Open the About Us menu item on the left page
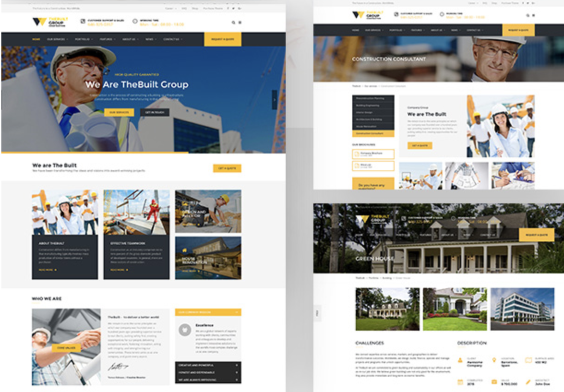Image resolution: width=564 pixels, height=392 pixels. click(x=130, y=39)
